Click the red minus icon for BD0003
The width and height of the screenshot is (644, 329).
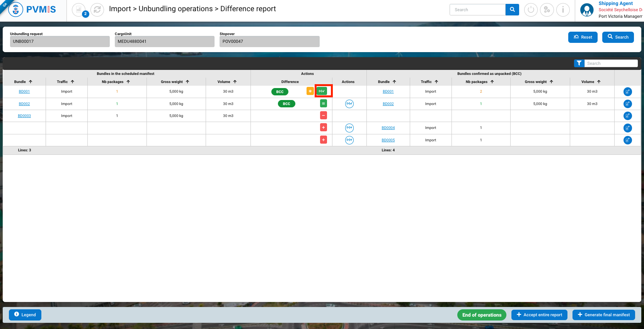pyautogui.click(x=324, y=115)
